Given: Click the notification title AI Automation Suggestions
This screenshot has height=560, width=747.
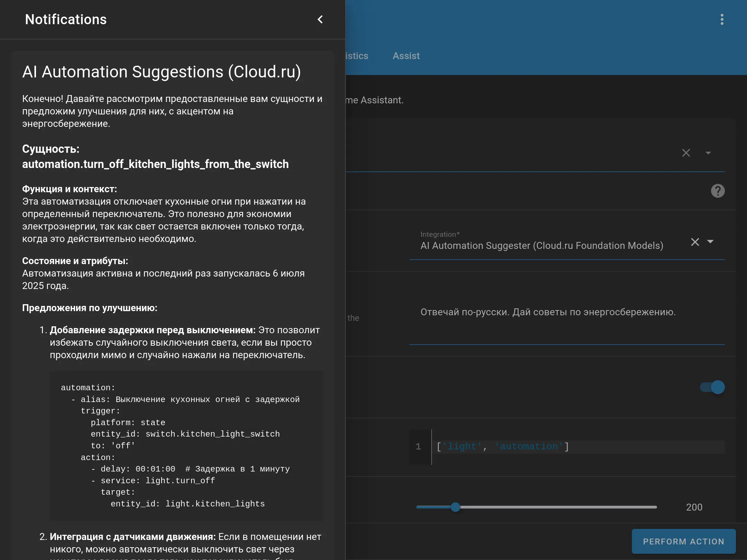Looking at the screenshot, I should [x=162, y=72].
